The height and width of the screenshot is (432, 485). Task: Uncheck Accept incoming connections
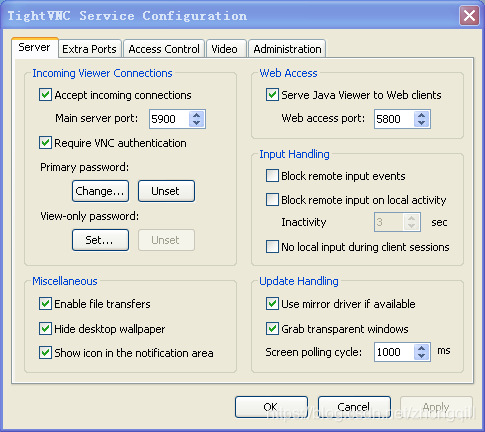45,95
